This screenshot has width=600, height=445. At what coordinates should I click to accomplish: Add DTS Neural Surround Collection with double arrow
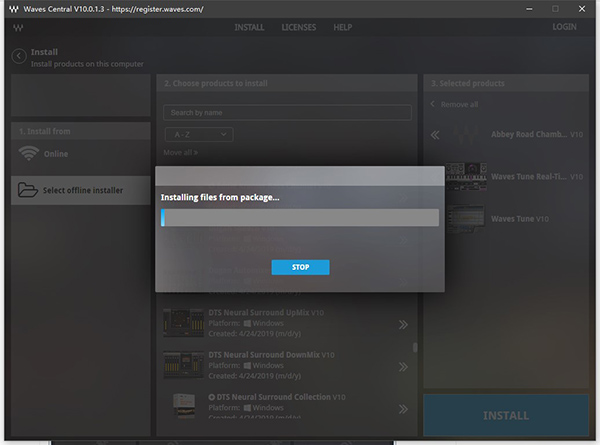coord(403,409)
